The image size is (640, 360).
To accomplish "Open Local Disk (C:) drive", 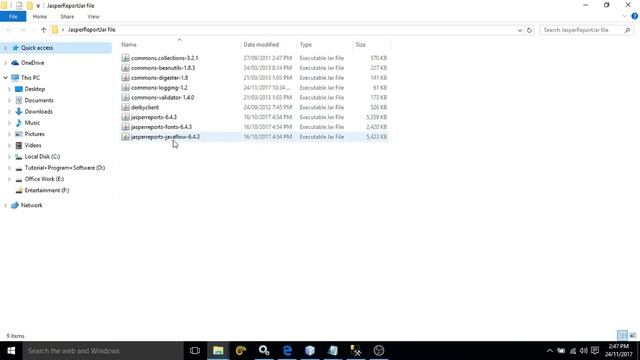I will (x=42, y=156).
